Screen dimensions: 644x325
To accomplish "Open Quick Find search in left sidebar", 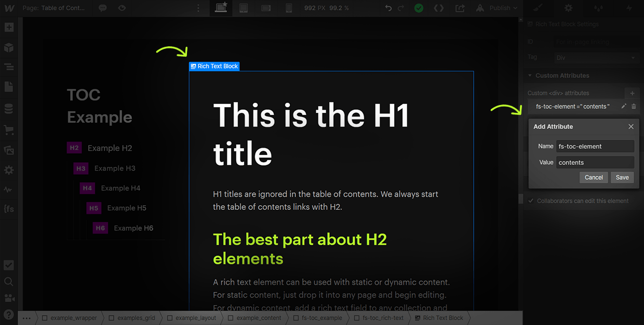I will point(9,281).
